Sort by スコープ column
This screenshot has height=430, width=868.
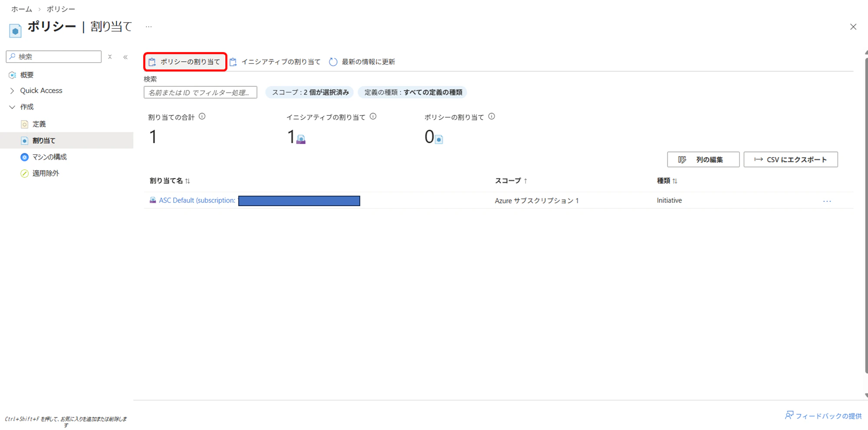[511, 181]
